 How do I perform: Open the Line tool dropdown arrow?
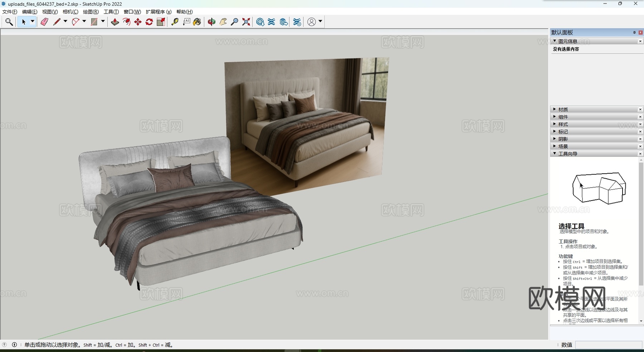point(65,21)
